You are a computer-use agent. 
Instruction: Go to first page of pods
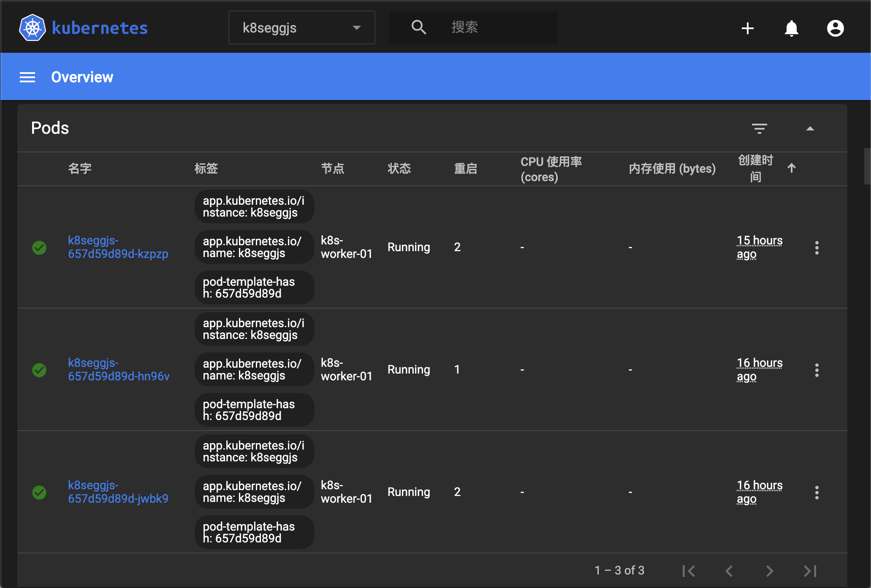[x=689, y=571]
